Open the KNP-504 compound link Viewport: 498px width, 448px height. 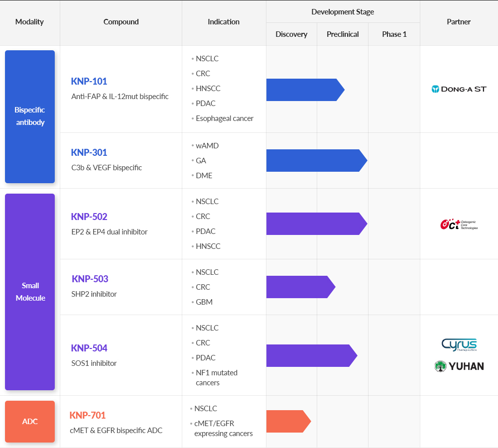tap(89, 348)
